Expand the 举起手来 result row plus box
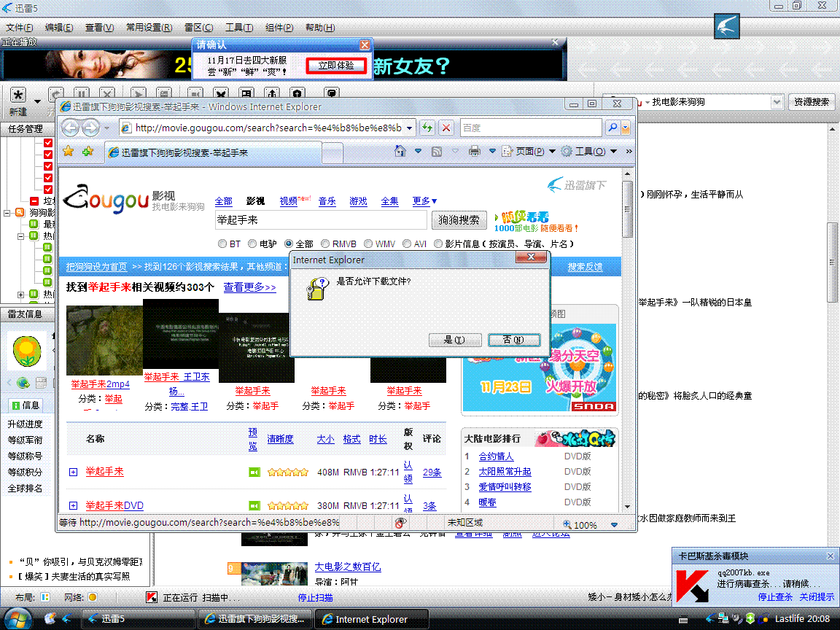The width and height of the screenshot is (840, 630). click(73, 472)
